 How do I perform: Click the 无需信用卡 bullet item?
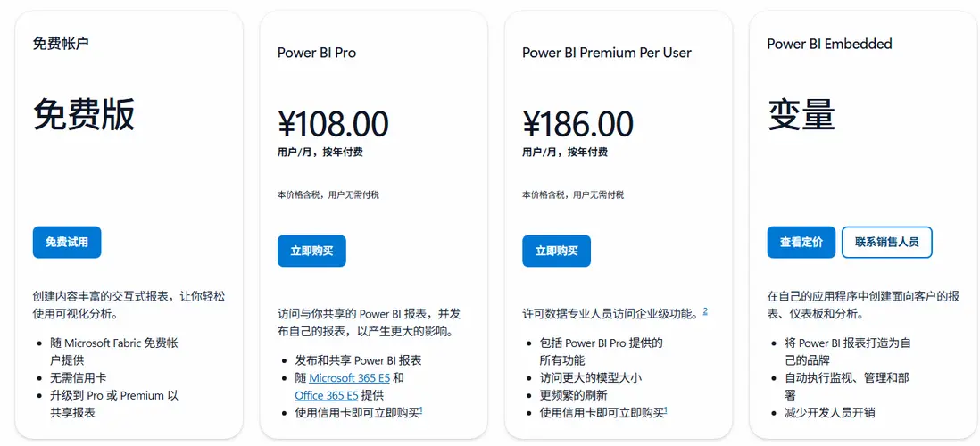tap(79, 377)
